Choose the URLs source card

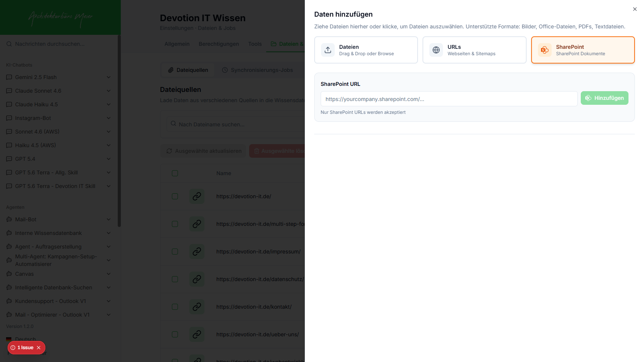click(474, 50)
